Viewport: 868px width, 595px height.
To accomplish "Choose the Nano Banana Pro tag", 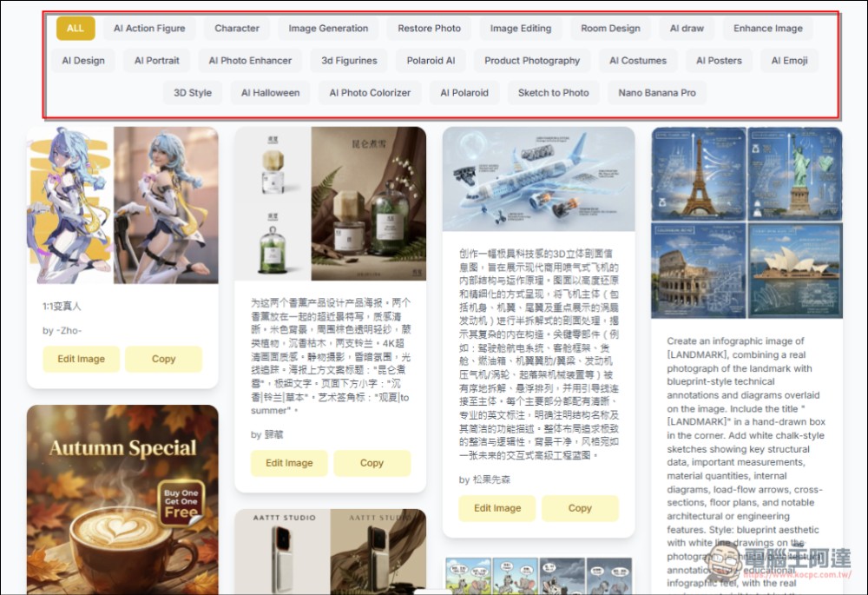I will pos(657,93).
